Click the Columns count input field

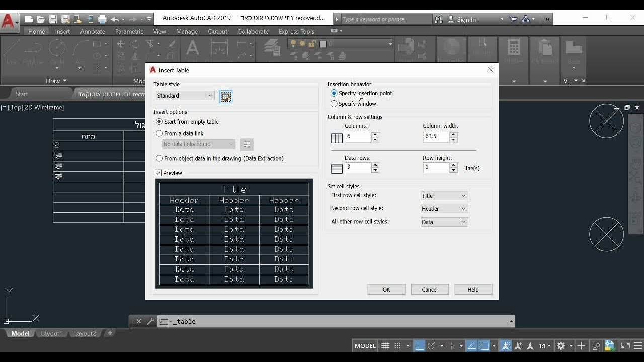[x=358, y=137]
